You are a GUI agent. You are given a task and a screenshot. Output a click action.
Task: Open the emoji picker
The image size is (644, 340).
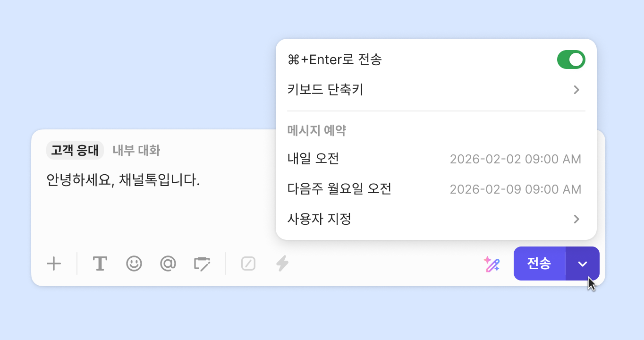(134, 263)
